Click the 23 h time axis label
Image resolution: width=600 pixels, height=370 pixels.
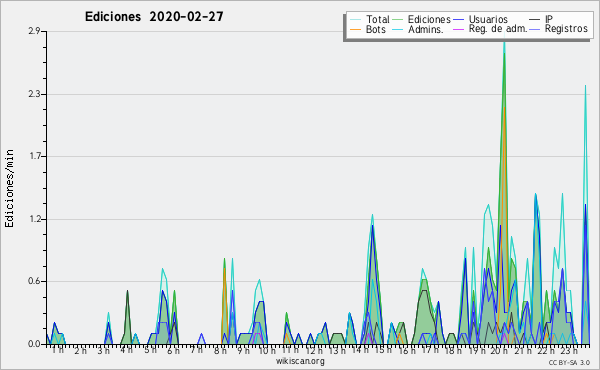coord(569,350)
